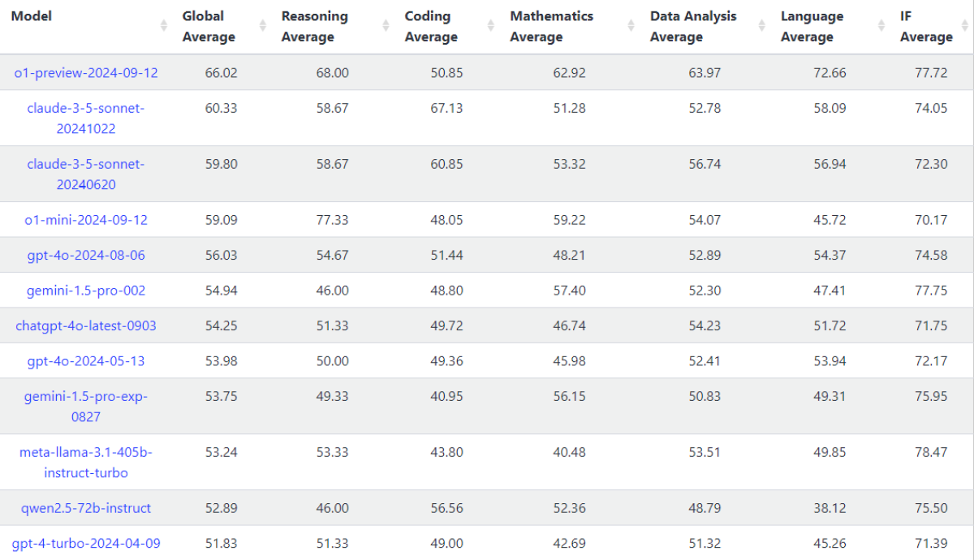
Task: Sort by Global Average using its arrow icon
Action: tap(263, 26)
